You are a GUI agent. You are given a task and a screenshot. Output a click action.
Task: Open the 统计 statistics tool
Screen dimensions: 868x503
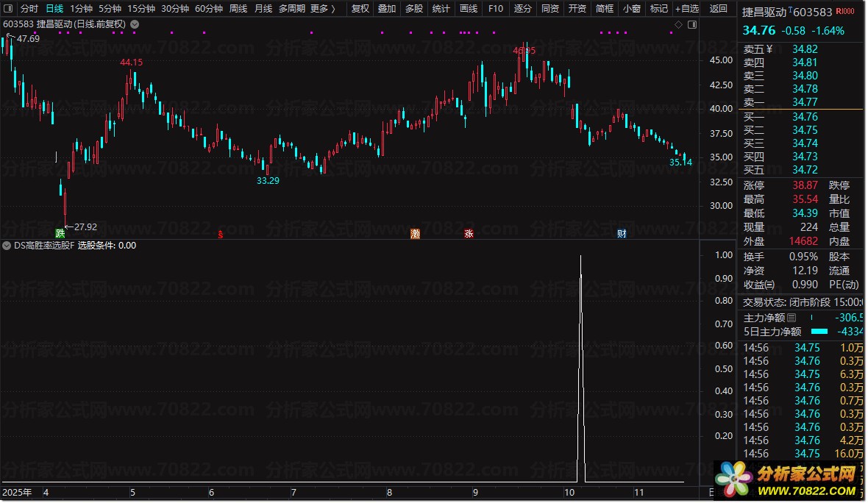(441, 8)
